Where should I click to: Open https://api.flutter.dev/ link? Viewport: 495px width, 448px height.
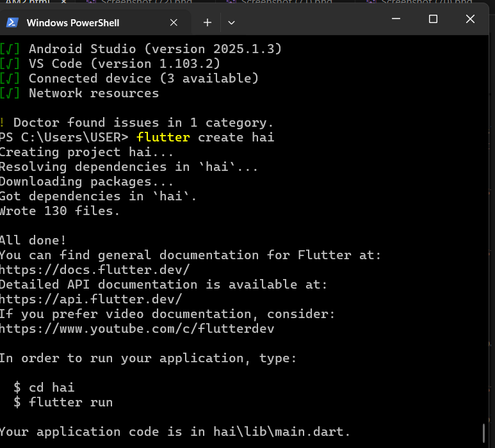coord(91,299)
